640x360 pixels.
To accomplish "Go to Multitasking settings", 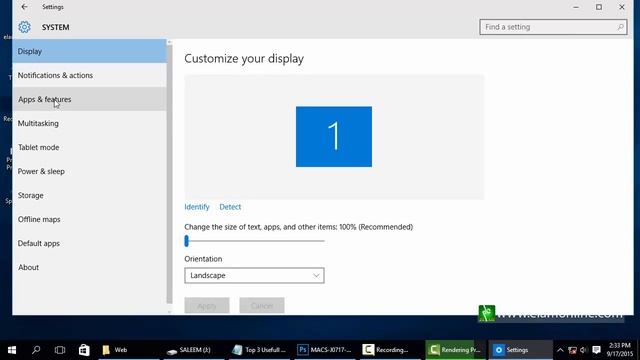I will tap(89, 123).
